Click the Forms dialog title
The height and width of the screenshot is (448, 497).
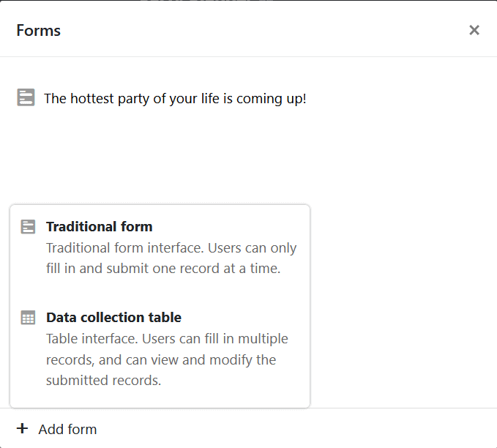click(39, 31)
